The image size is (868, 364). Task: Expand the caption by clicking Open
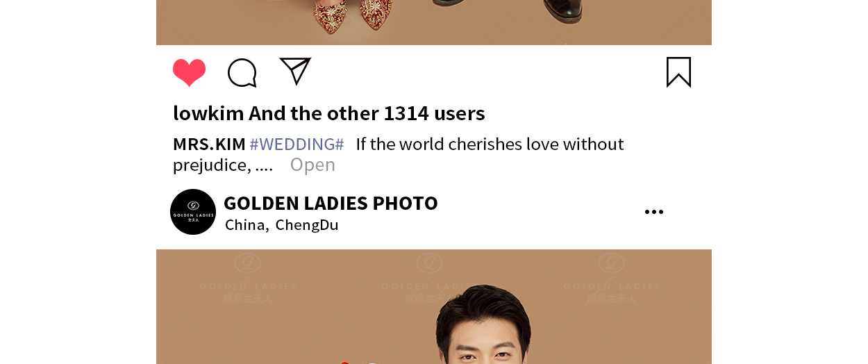tap(312, 165)
